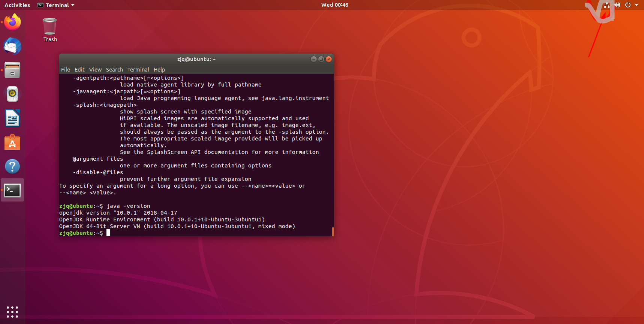Open the File menu in the terminal

[66, 70]
